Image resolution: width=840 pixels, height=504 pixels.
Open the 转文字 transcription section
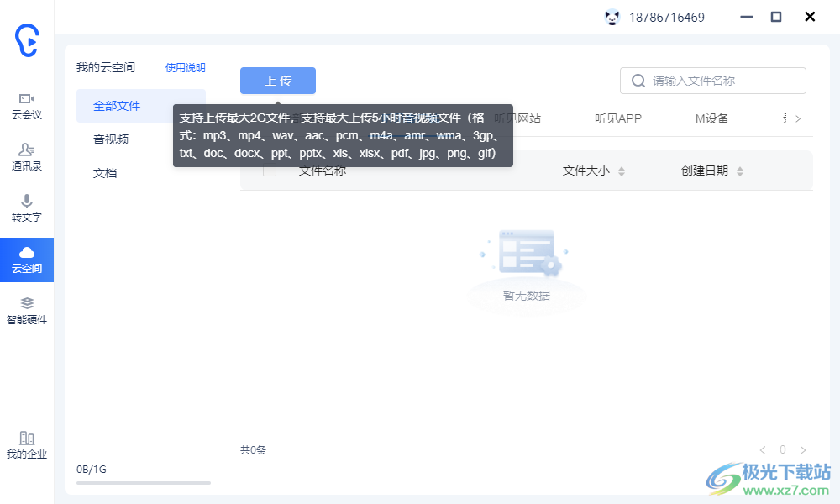pyautogui.click(x=27, y=209)
